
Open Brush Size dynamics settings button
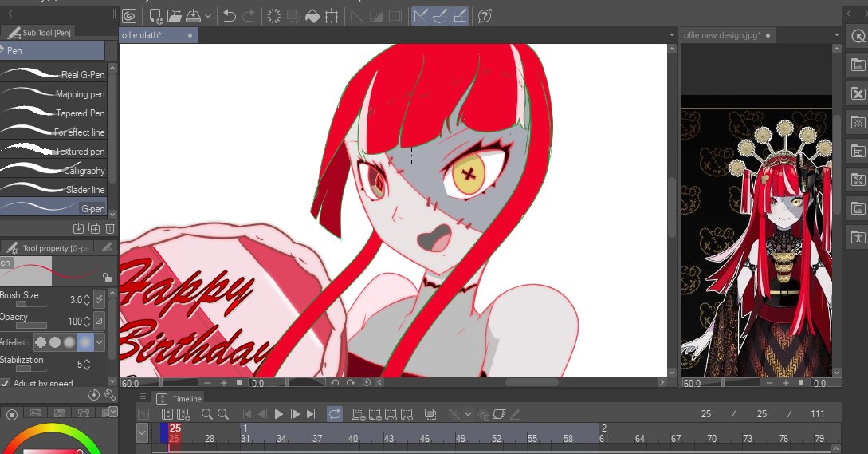pos(99,299)
